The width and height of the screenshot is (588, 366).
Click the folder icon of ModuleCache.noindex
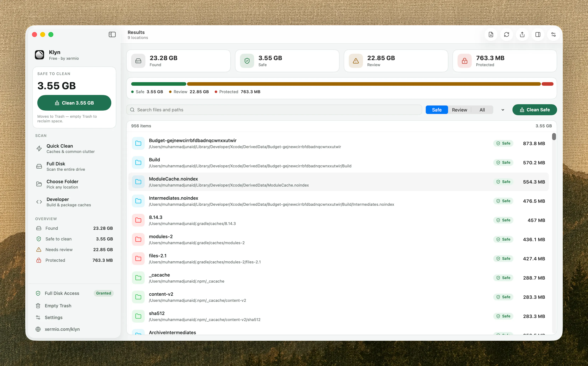[138, 182]
